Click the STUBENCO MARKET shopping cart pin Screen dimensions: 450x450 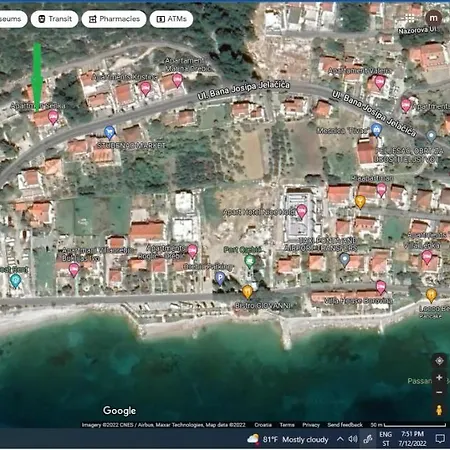(109, 132)
